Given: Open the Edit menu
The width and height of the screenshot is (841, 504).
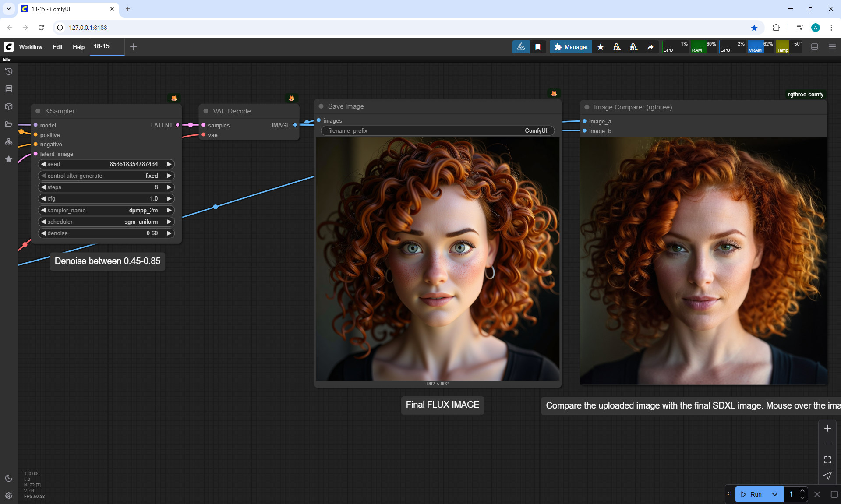Looking at the screenshot, I should tap(57, 47).
